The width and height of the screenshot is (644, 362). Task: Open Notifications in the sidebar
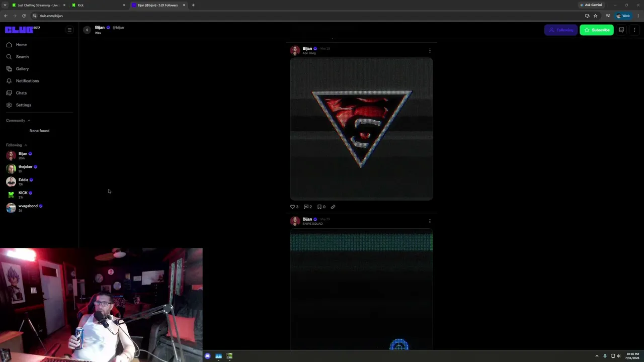coord(23,81)
